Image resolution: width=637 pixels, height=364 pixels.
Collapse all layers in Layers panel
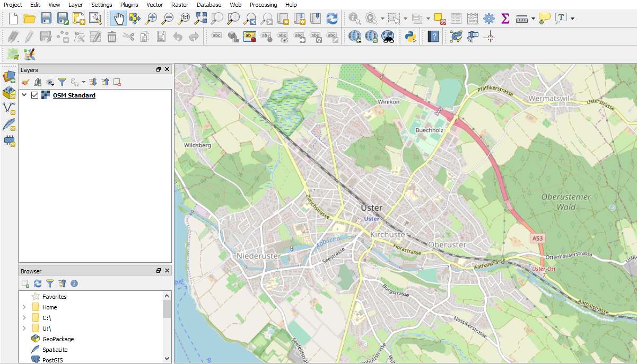click(104, 82)
